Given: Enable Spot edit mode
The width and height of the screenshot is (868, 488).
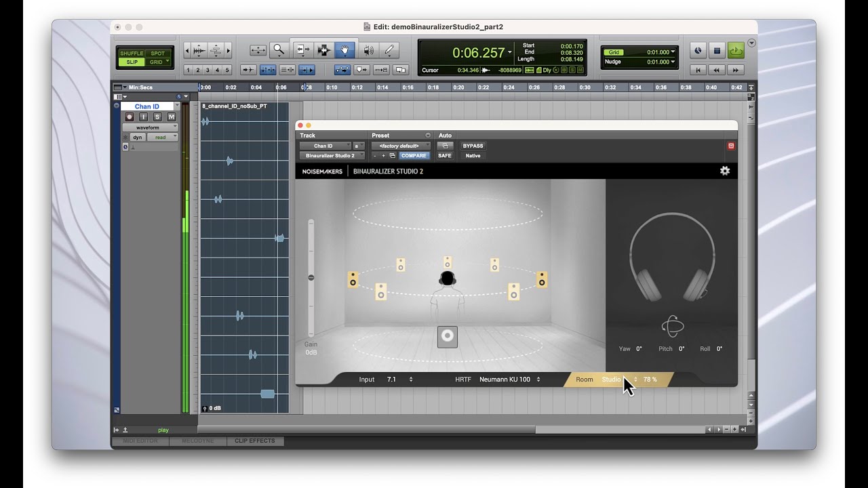Looking at the screenshot, I should coord(157,54).
